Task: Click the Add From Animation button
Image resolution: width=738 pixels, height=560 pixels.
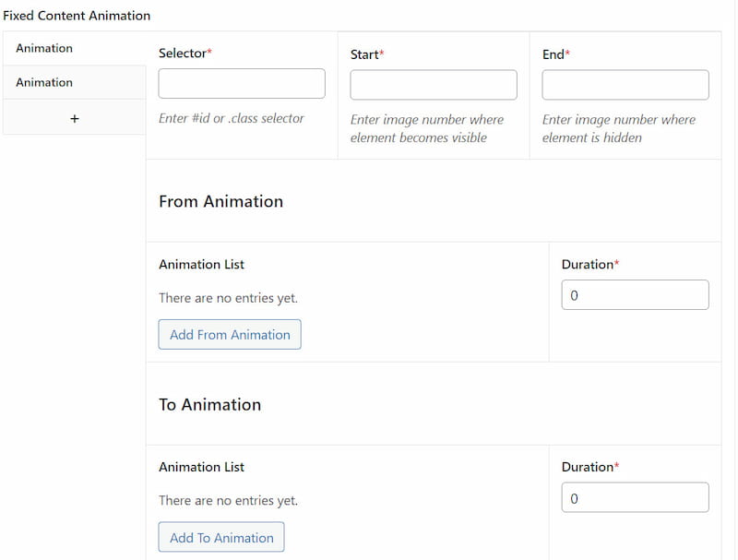Action: (230, 335)
